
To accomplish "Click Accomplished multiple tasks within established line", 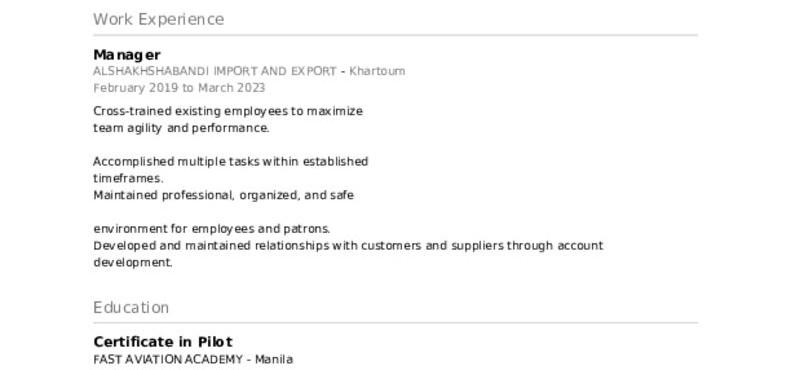I will coord(231,162).
